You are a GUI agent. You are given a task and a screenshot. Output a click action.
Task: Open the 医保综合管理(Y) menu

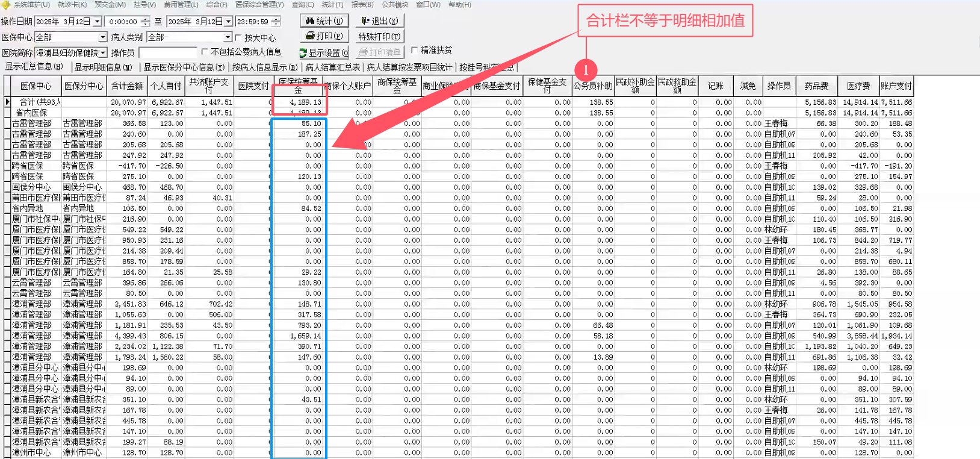pos(259,5)
